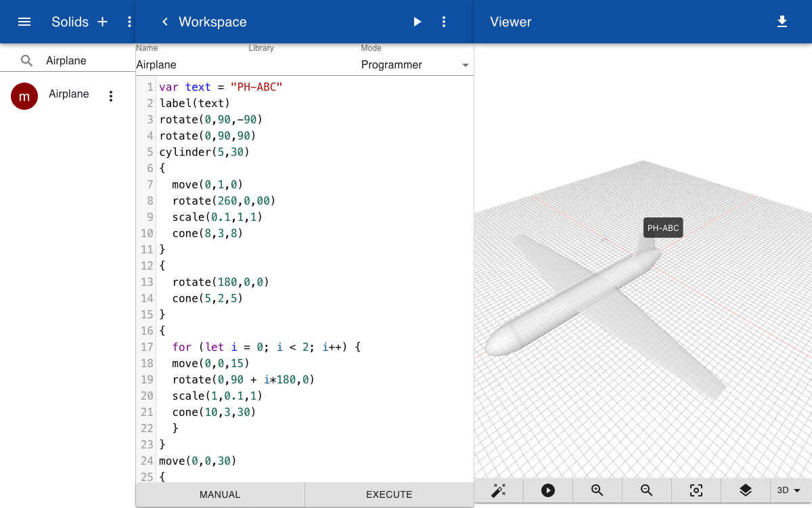Click the move(0,0,30) code line
The width and height of the screenshot is (812, 508).
point(198,461)
